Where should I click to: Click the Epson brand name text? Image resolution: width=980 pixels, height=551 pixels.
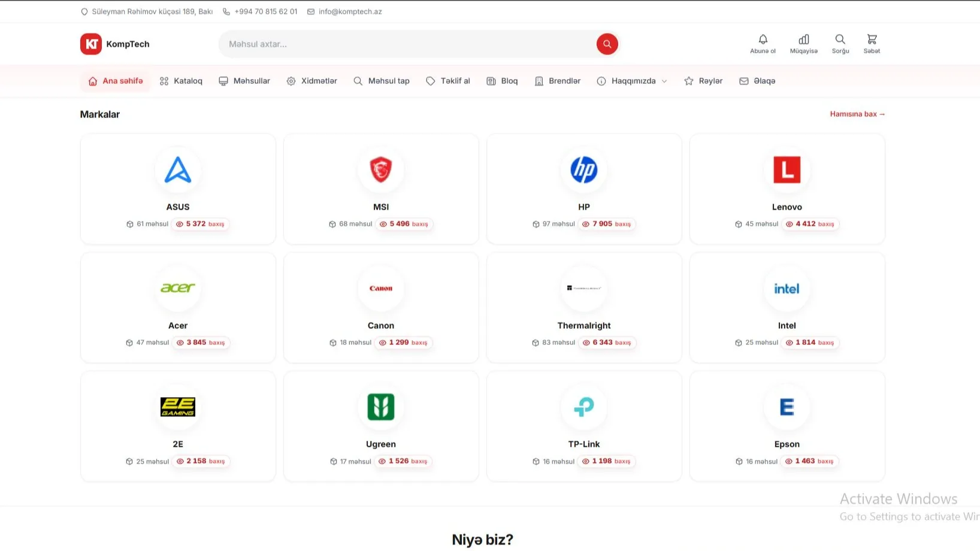coord(787,444)
